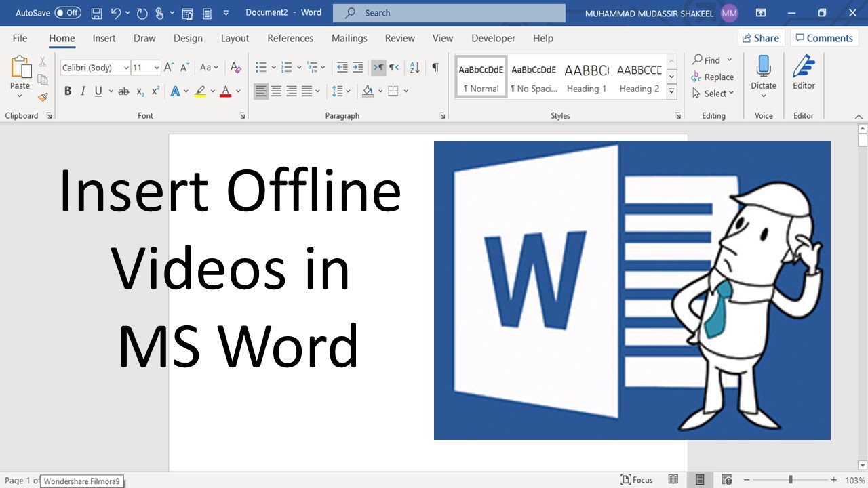Open the Editor pane
Image resolution: width=868 pixels, height=488 pixels.
tap(804, 72)
